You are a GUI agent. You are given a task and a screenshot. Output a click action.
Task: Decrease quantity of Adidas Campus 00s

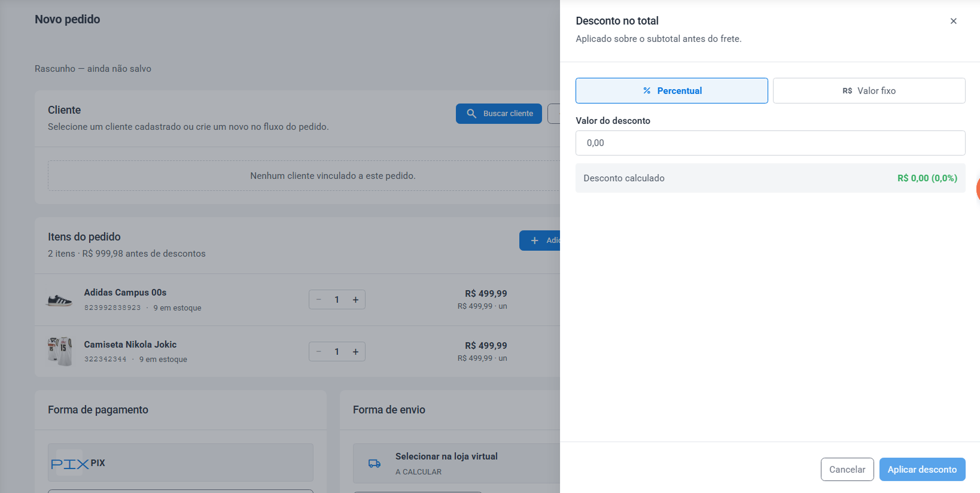click(319, 300)
